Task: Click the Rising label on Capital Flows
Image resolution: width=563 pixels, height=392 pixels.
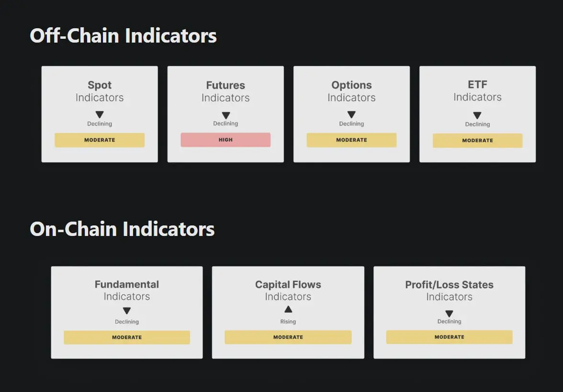Action: (288, 322)
